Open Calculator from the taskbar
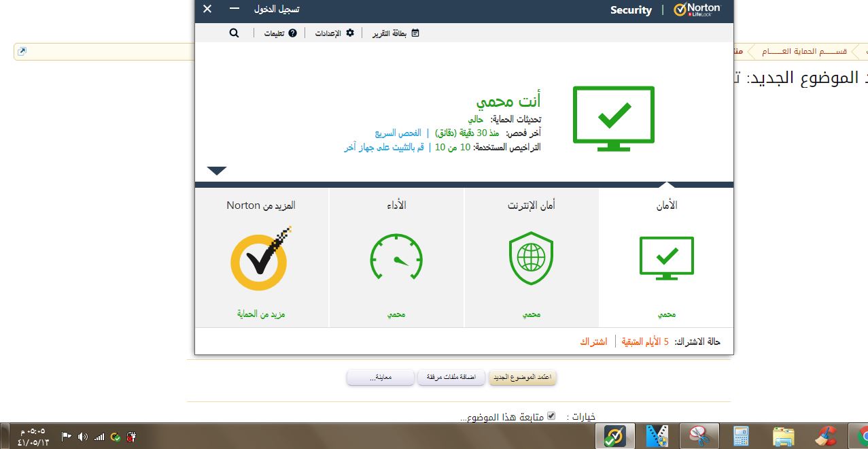 coord(741,436)
